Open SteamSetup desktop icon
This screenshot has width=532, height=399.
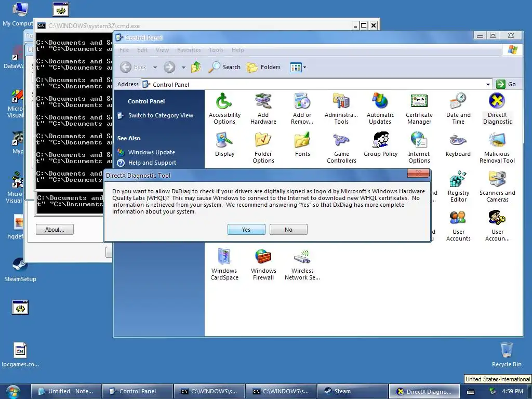pos(20,270)
